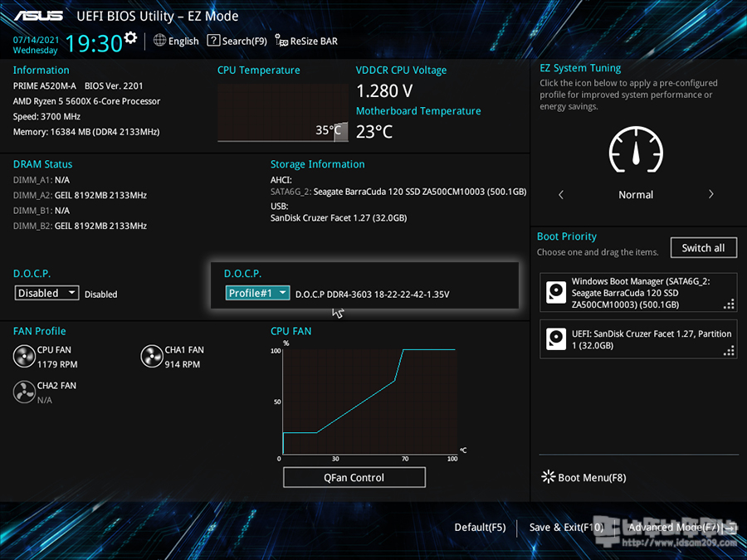Viewport: 747px width, 560px height.
Task: Click the globe language icon
Action: (159, 40)
